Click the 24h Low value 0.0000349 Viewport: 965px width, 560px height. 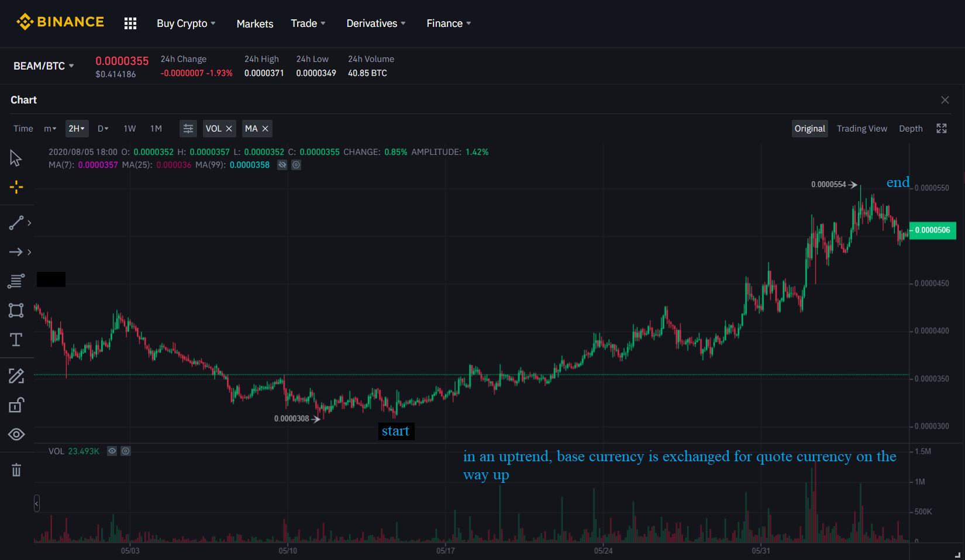pyautogui.click(x=316, y=73)
